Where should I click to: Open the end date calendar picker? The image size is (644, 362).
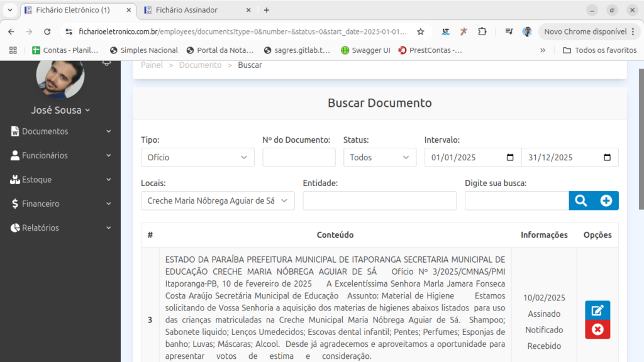pos(607,158)
